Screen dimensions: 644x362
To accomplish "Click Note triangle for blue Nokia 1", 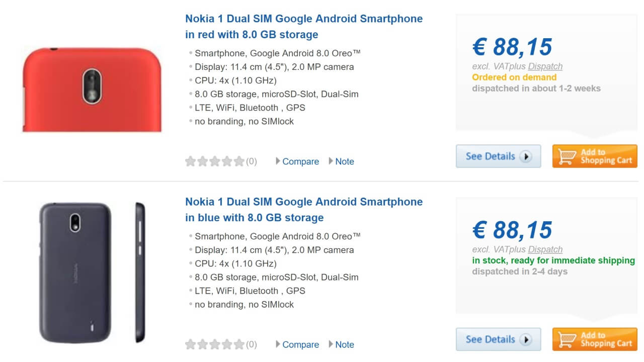I will [331, 344].
